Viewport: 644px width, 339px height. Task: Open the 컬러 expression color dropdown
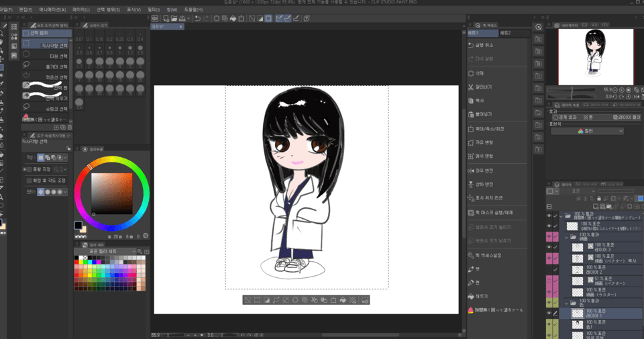click(x=587, y=131)
